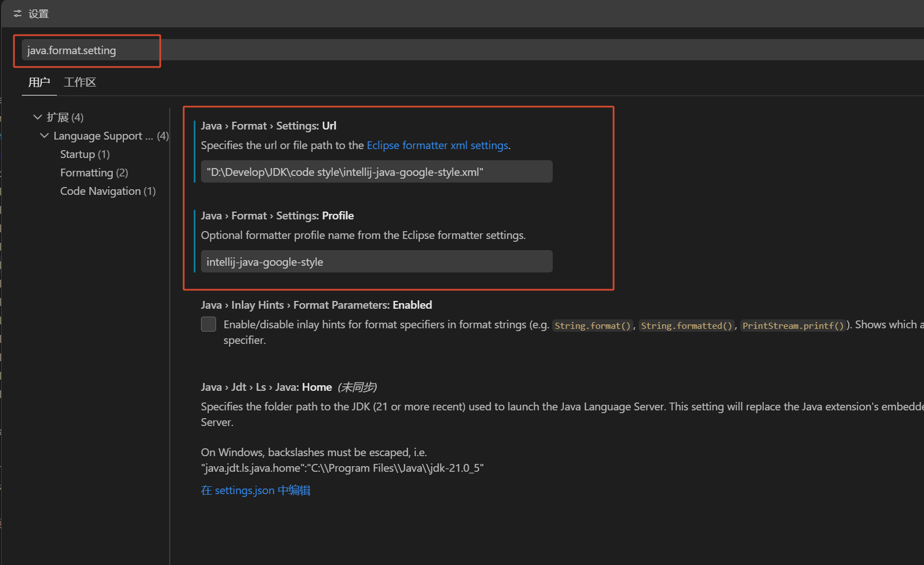Click the Inlay Hints Format Parameters: Enabled heading
Screen dimensions: 924x565
[x=317, y=305]
